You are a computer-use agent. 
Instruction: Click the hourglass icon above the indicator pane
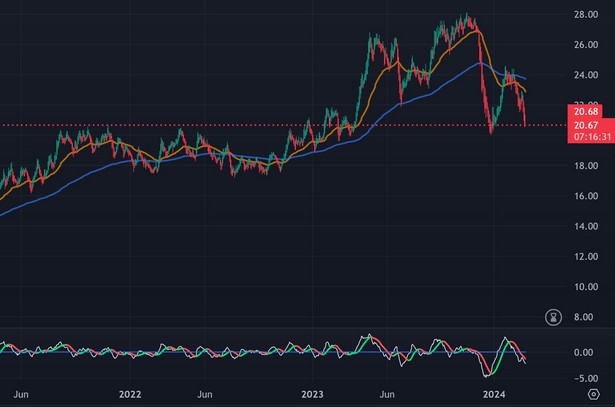click(x=553, y=317)
